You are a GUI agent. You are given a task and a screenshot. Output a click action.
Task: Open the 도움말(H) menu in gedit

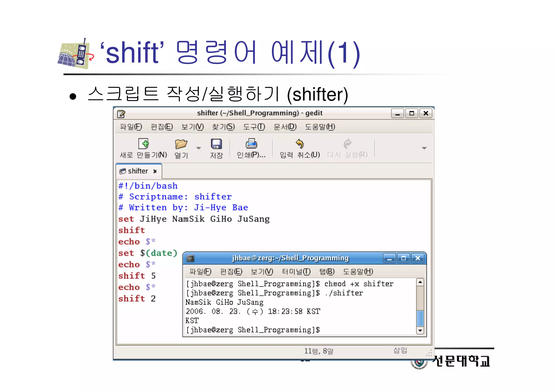[320, 127]
